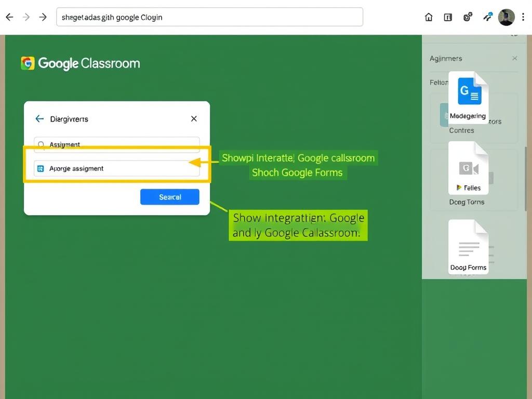
Task: Click the Google Classroom title text
Action: pos(89,63)
